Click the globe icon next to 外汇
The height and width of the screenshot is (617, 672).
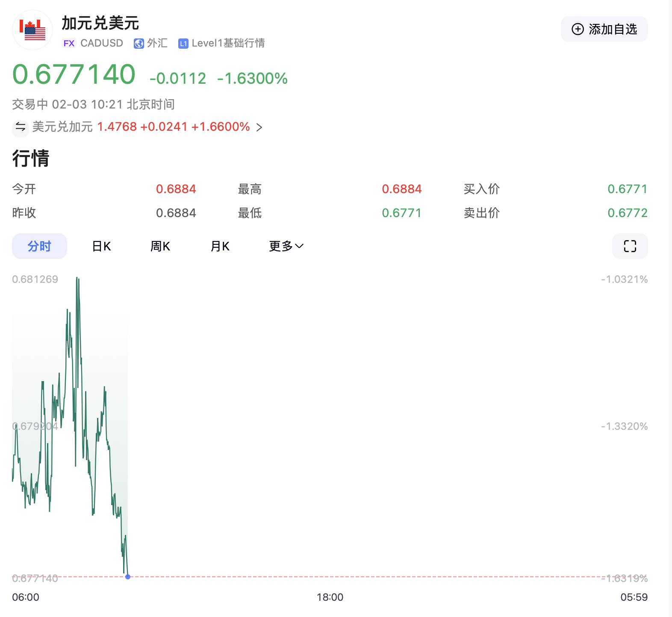[x=139, y=44]
